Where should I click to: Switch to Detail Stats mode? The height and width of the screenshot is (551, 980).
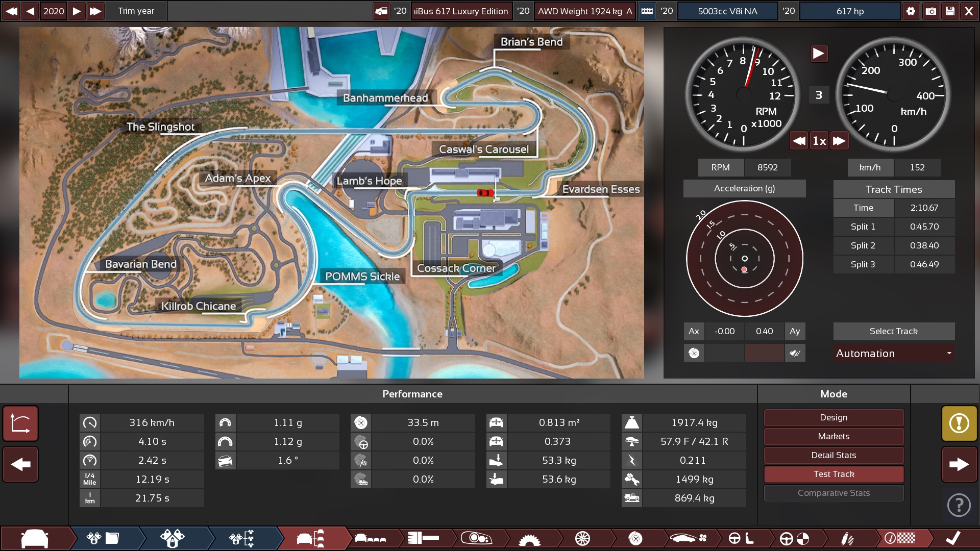(834, 455)
